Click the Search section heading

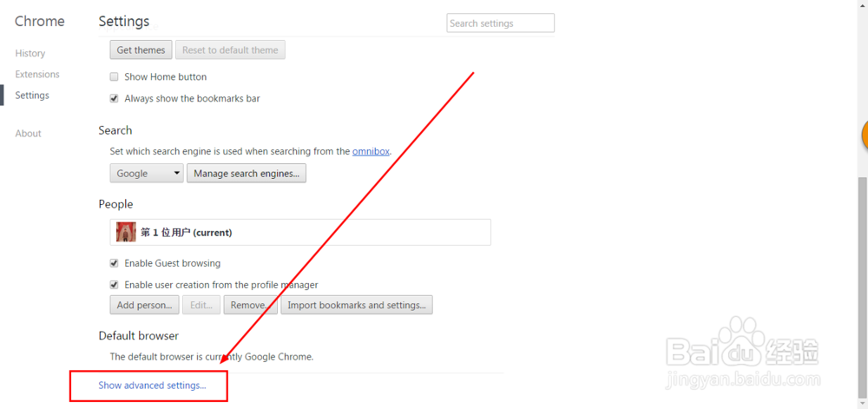pos(115,130)
